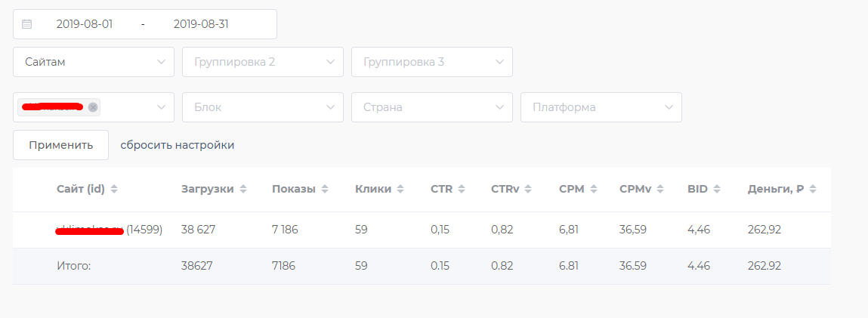Click the сбросить настройки link

coord(177,145)
